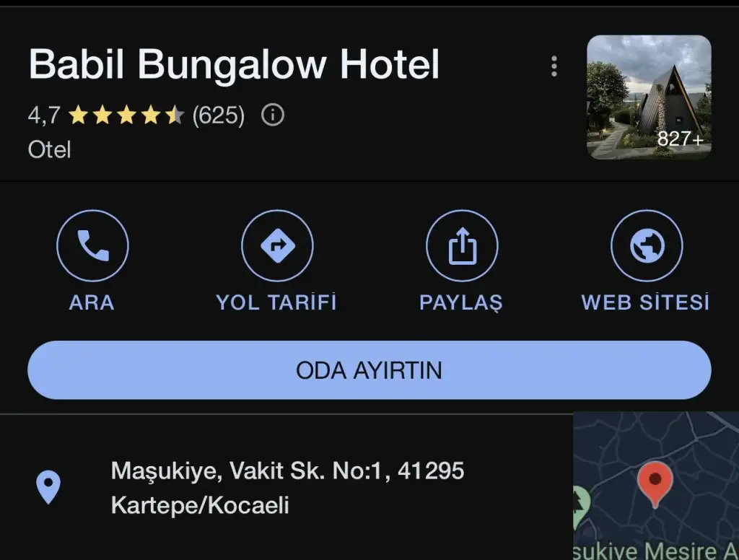Tap the phone icon to call hotel
Screen dimensions: 739x560
[92, 245]
